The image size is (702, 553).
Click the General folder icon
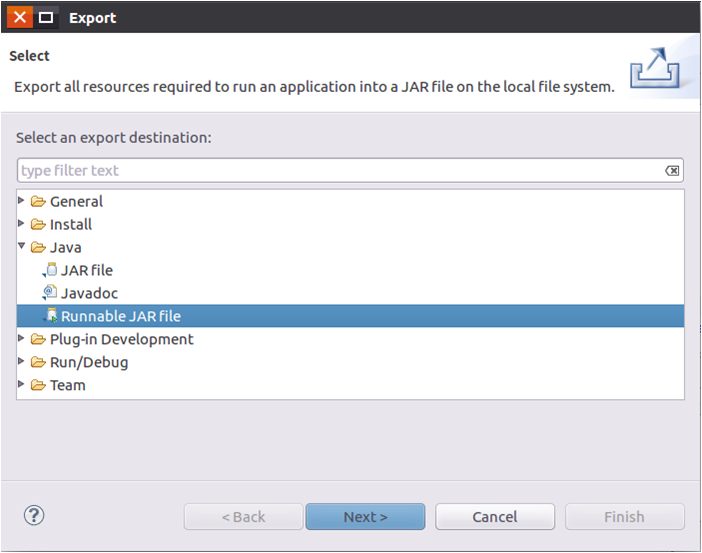38,201
